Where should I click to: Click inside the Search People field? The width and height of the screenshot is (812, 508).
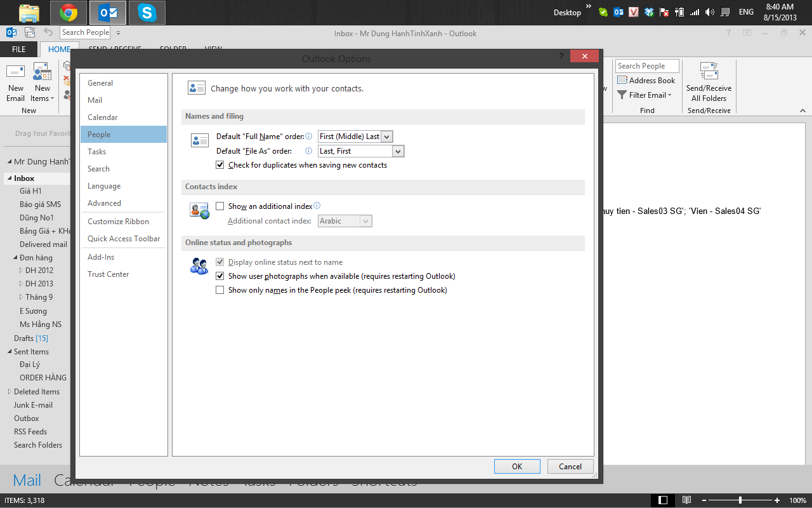click(646, 65)
